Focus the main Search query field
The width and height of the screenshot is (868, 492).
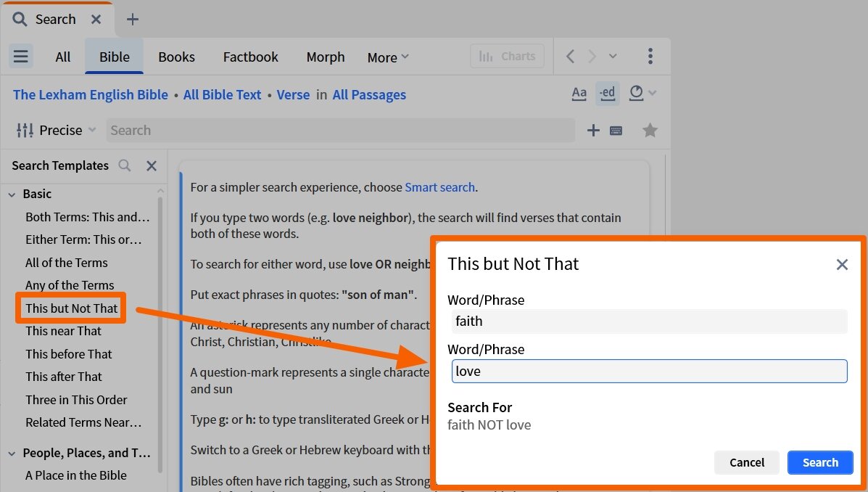click(340, 130)
